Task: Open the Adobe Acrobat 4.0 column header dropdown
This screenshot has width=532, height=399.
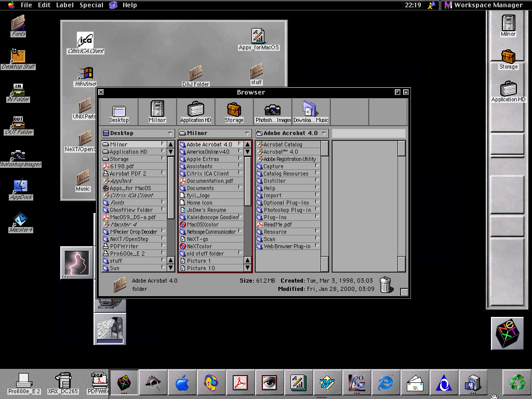Action: pyautogui.click(x=292, y=134)
